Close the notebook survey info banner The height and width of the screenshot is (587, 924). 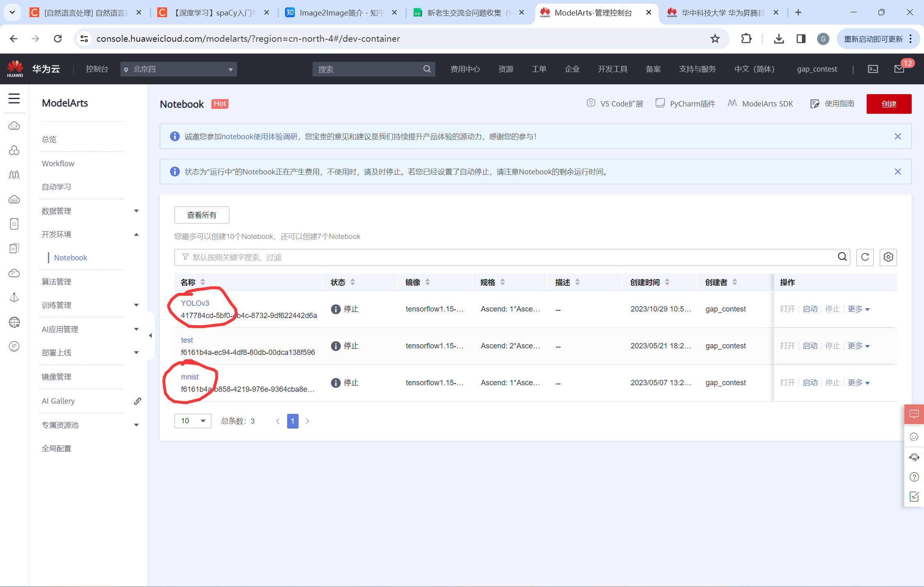[897, 136]
